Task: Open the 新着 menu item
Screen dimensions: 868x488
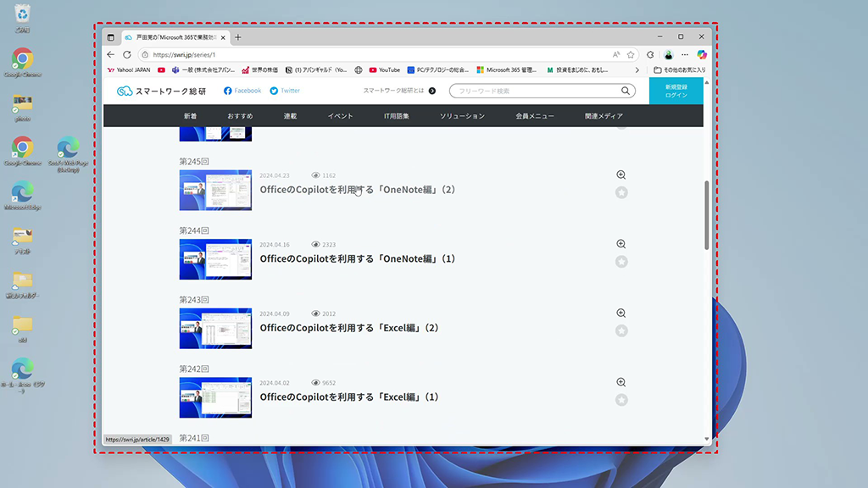Action: pyautogui.click(x=191, y=116)
